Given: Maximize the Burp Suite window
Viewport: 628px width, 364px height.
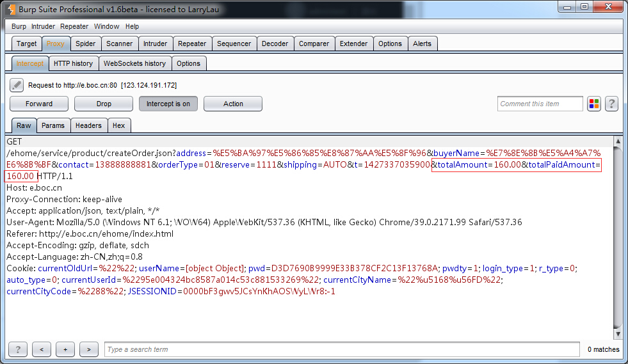Looking at the screenshot, I should coord(584,7).
